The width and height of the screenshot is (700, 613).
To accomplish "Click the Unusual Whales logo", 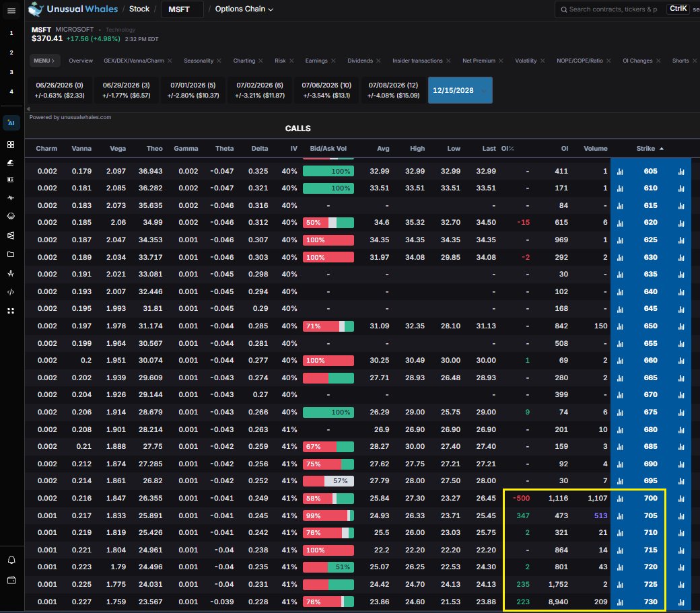I will (x=73, y=9).
